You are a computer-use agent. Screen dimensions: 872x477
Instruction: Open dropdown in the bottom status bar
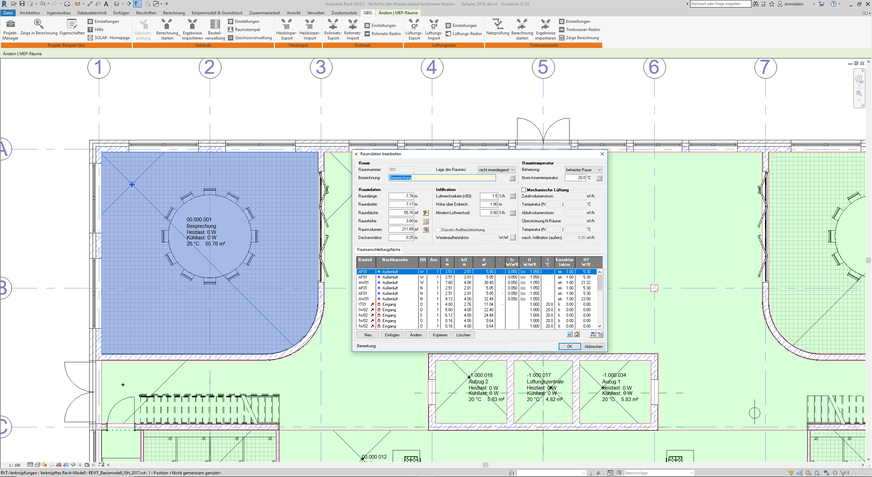click(x=658, y=473)
